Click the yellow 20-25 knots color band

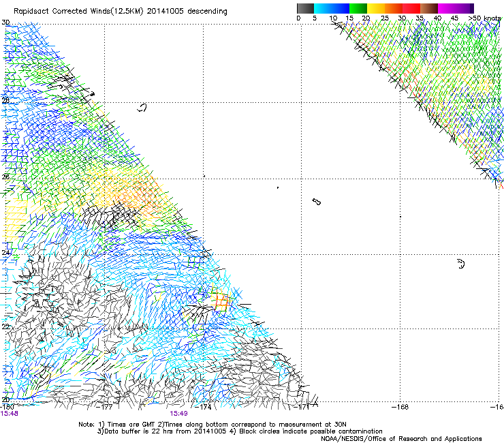click(x=376, y=8)
